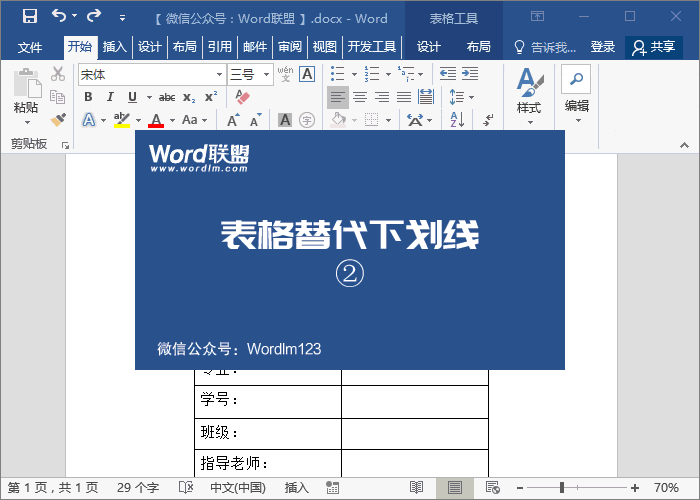Save document with floppy disk icon
The width and height of the screenshot is (700, 500).
pos(30,17)
